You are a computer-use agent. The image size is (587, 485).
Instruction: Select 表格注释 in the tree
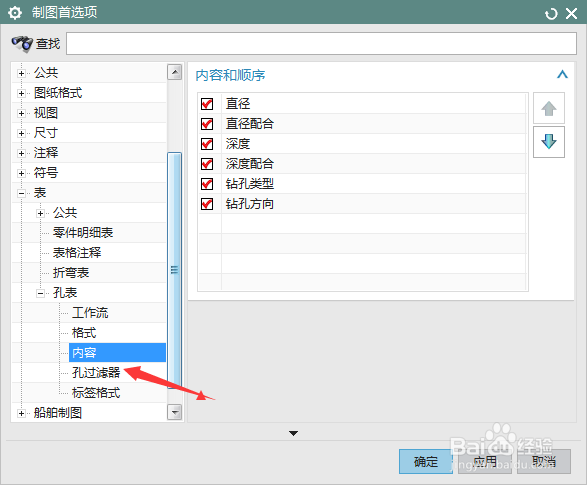[77, 253]
